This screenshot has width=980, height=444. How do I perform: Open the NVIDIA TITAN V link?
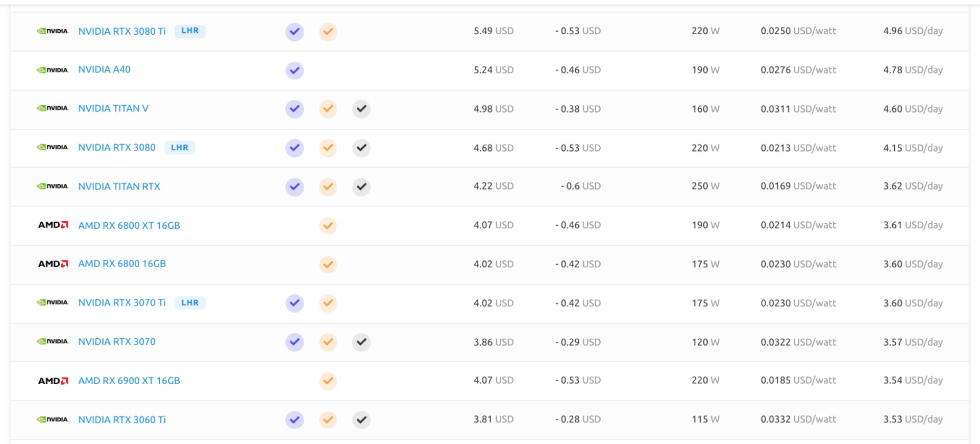coord(113,108)
